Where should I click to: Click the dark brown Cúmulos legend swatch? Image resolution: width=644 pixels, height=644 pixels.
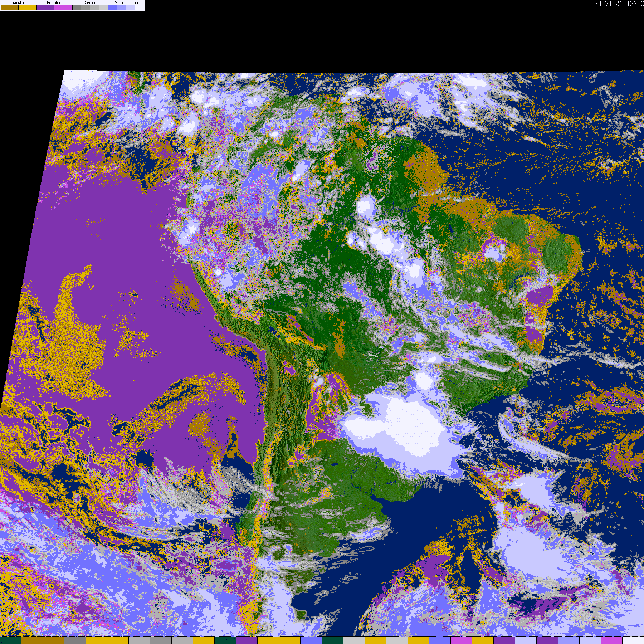pos(10,7)
